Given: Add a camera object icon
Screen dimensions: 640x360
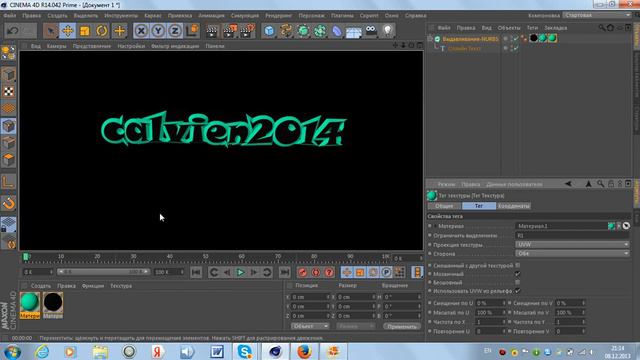Looking at the screenshot, I should (371, 30).
